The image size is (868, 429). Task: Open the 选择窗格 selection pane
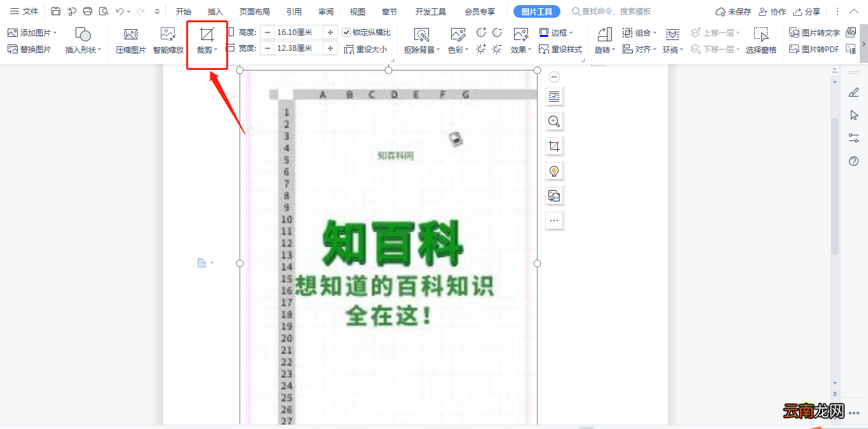tap(761, 41)
